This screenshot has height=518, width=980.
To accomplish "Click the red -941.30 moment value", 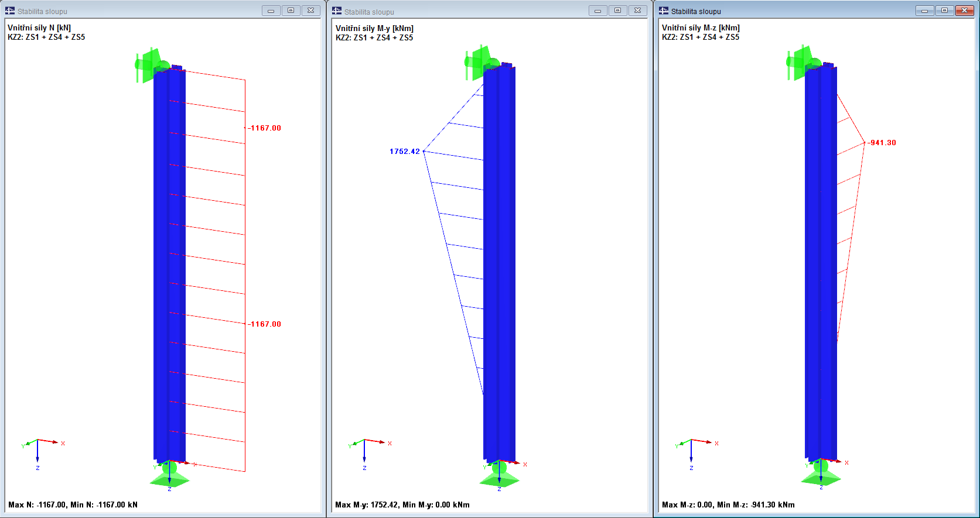I will click(x=882, y=143).
